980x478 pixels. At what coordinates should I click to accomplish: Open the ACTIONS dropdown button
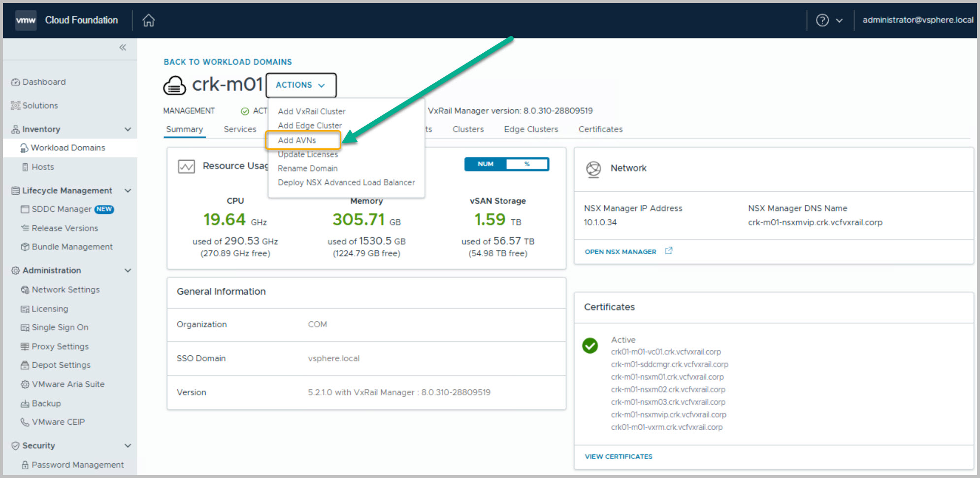pyautogui.click(x=300, y=85)
